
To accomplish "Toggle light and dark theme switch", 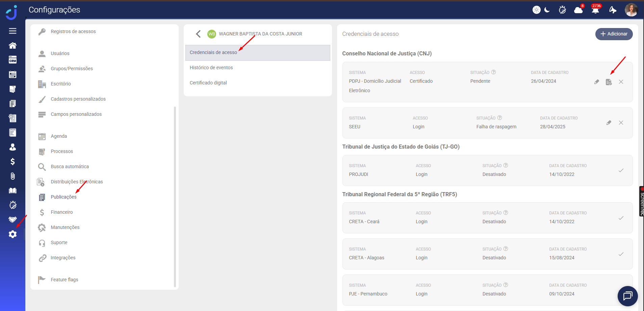I will click(541, 10).
